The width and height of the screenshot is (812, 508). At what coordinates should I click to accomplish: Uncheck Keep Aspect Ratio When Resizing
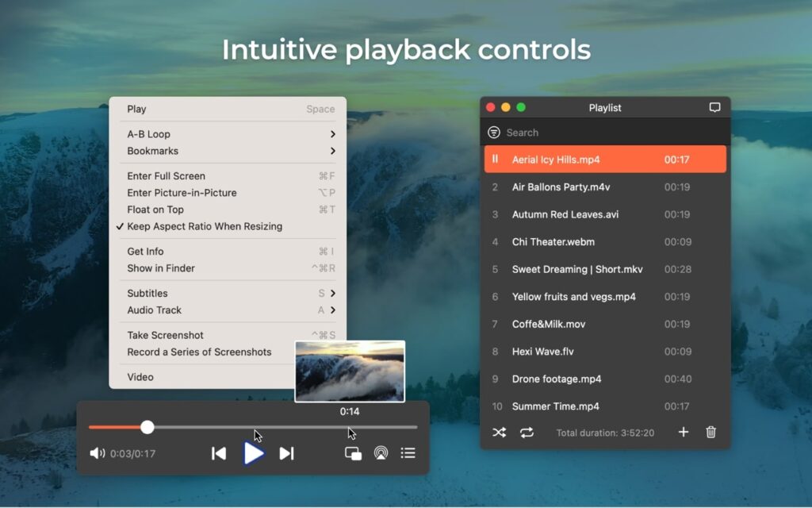tap(204, 226)
